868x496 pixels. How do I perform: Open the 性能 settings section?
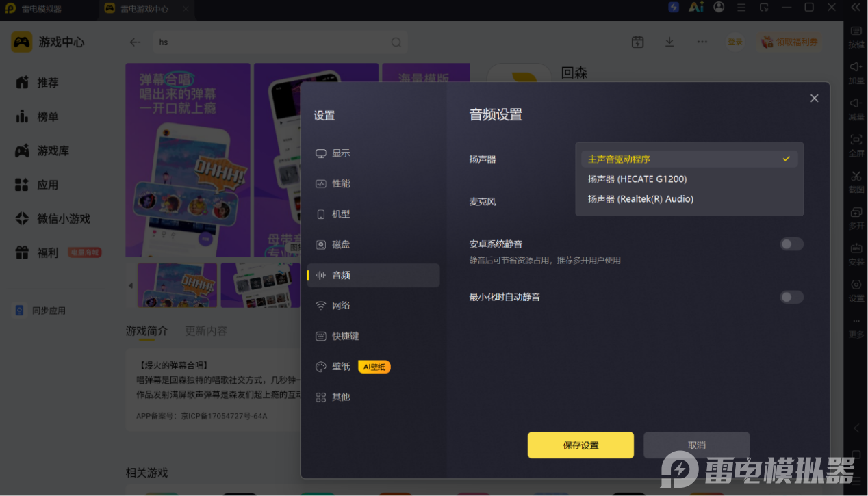pos(373,183)
